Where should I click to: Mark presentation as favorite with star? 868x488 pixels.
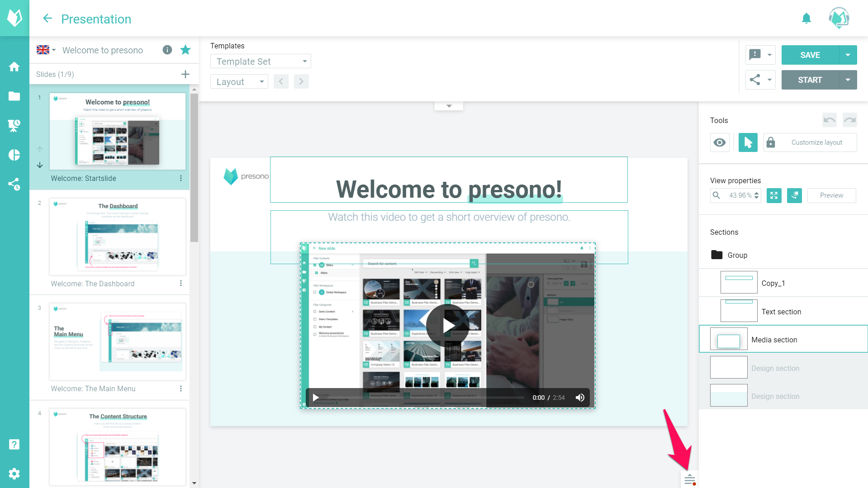185,50
